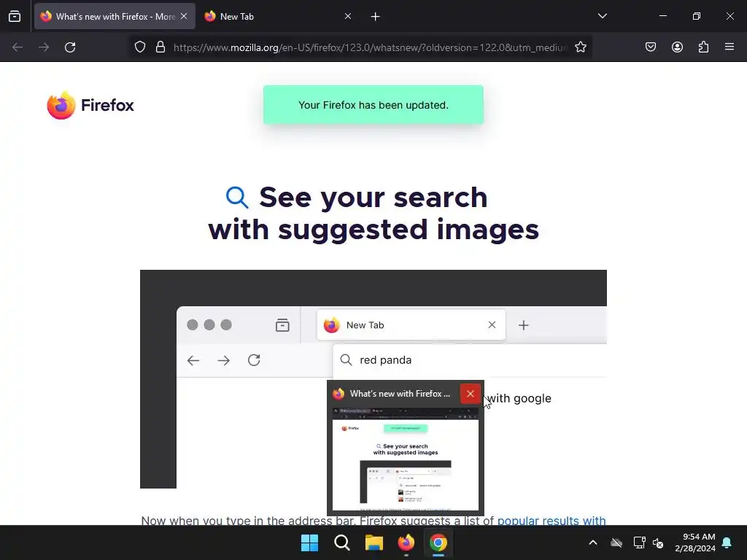Screen dimensions: 747x560
Task: Switch to the What's new with Firefox tab
Action: (115, 16)
